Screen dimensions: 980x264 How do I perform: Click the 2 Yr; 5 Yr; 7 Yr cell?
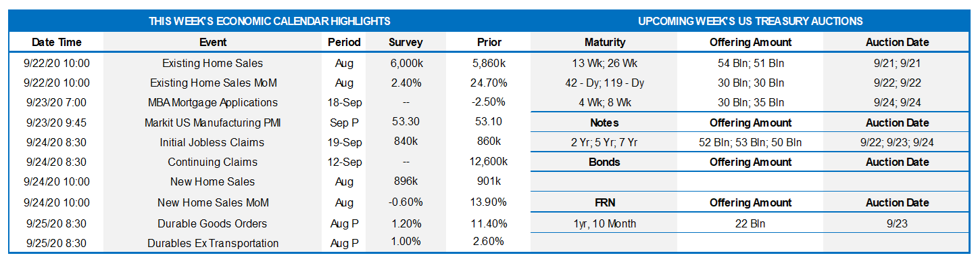tap(604, 143)
